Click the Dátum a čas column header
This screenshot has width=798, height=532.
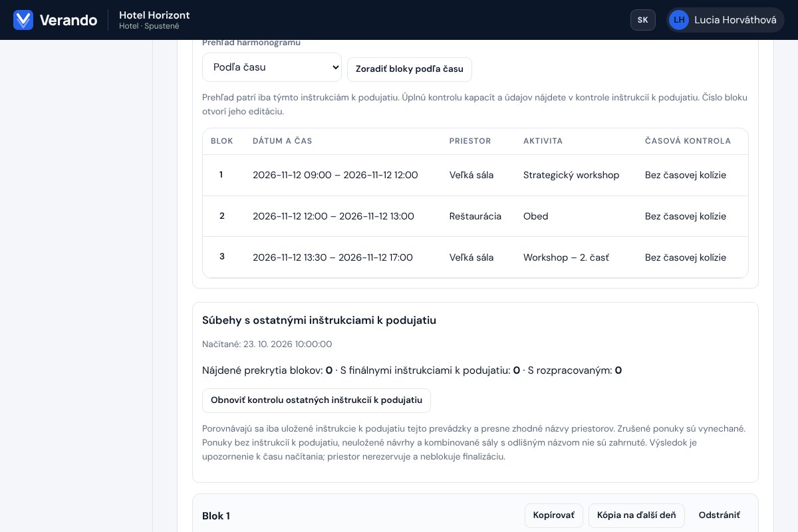pyautogui.click(x=283, y=141)
